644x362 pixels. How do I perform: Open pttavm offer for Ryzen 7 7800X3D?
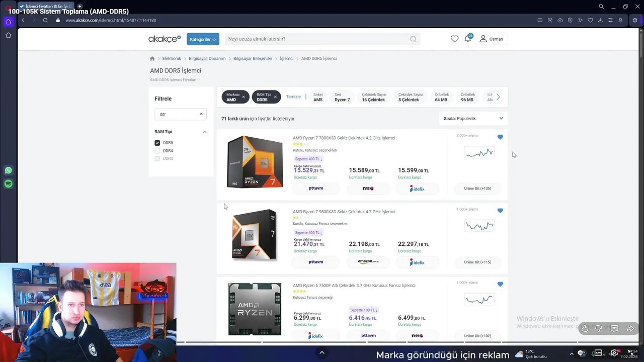point(316,189)
